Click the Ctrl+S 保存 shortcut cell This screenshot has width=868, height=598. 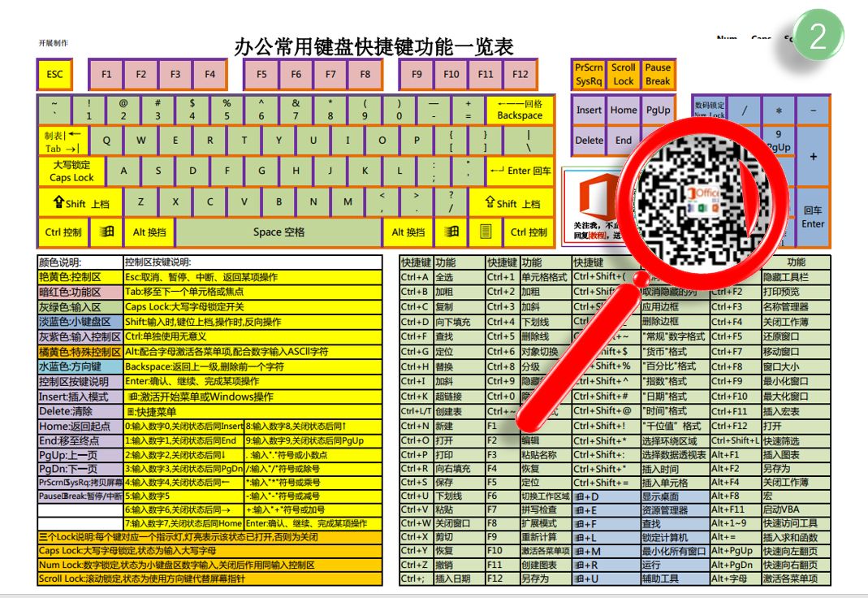(442, 483)
